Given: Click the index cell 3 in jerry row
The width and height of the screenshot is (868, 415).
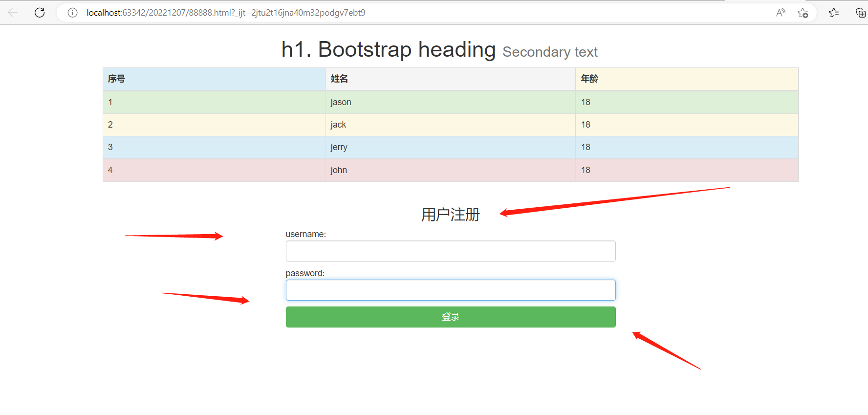Looking at the screenshot, I should click(214, 147).
